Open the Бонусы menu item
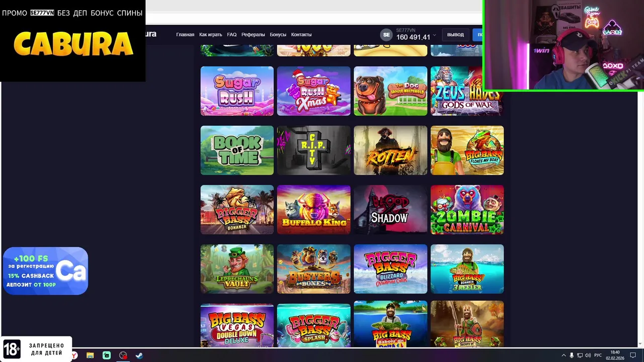 click(278, 35)
